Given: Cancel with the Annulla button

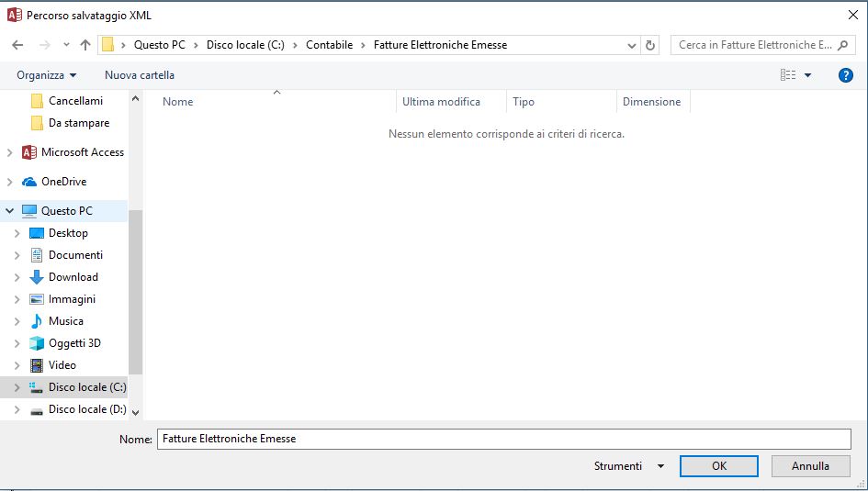Looking at the screenshot, I should (x=810, y=466).
